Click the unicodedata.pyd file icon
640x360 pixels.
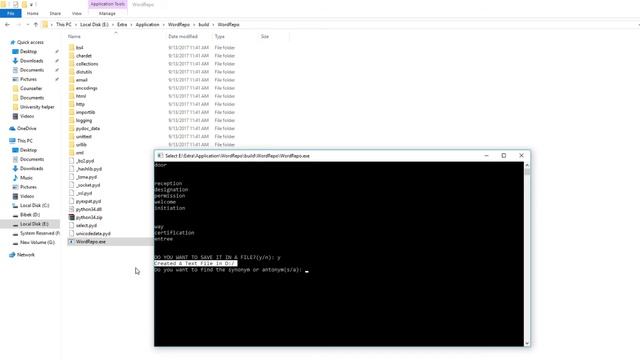pyautogui.click(x=71, y=233)
